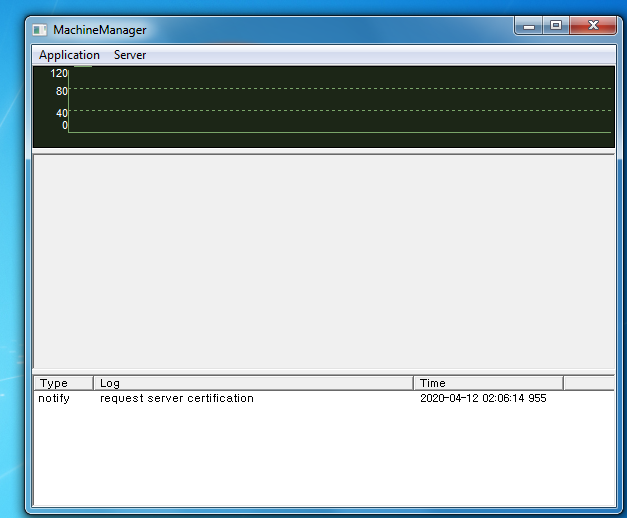Click the MachineManager title bar icon
The image size is (627, 518).
click(40, 30)
